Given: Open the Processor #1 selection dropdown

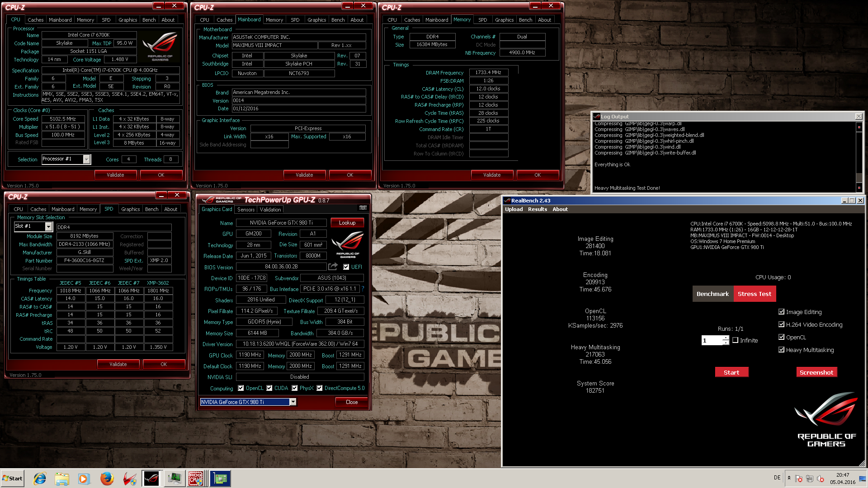Looking at the screenshot, I should click(86, 159).
